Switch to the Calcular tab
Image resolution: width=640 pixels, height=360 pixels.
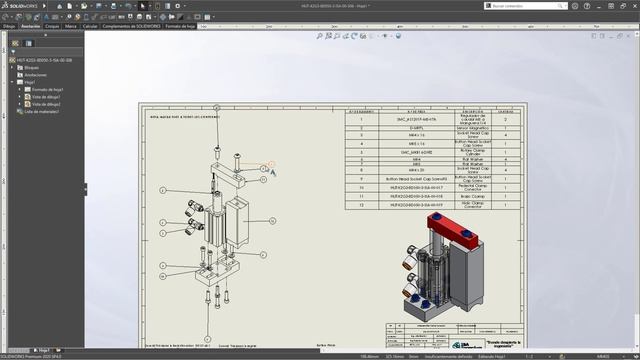pyautogui.click(x=90, y=26)
